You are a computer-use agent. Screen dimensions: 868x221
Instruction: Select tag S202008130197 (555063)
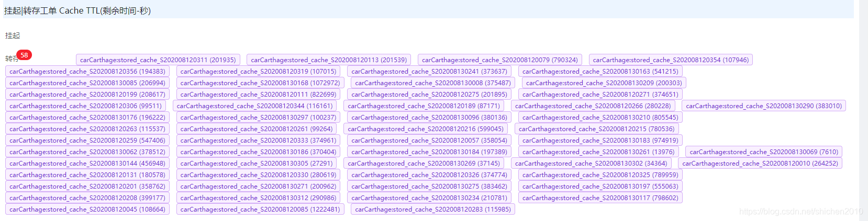pos(600,187)
